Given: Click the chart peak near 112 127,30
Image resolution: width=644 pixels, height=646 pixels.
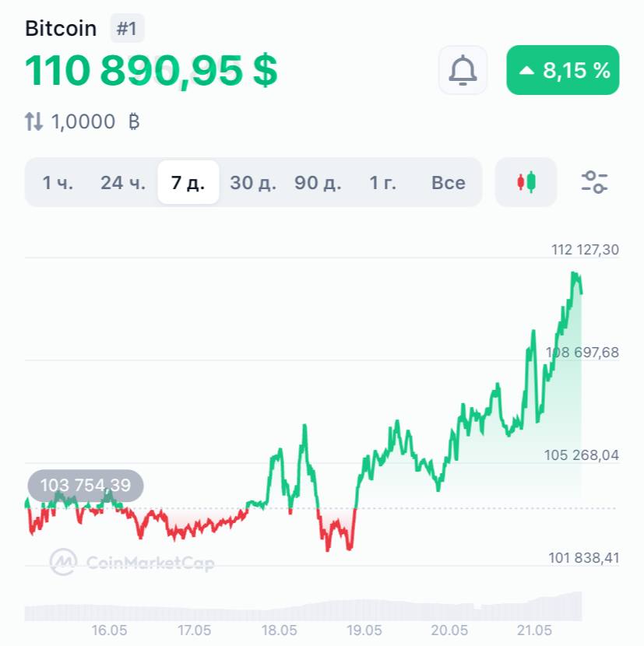Looking at the screenshot, I should pyautogui.click(x=575, y=274).
